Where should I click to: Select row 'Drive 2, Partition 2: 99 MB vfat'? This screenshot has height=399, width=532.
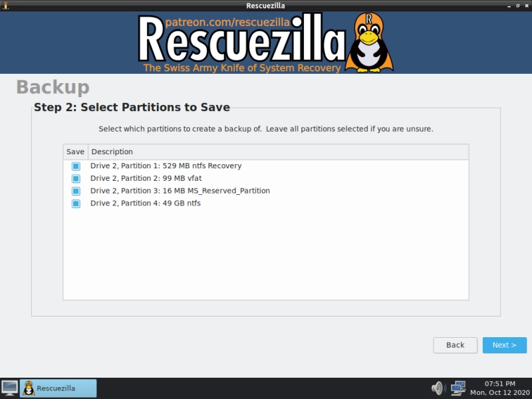click(265, 178)
